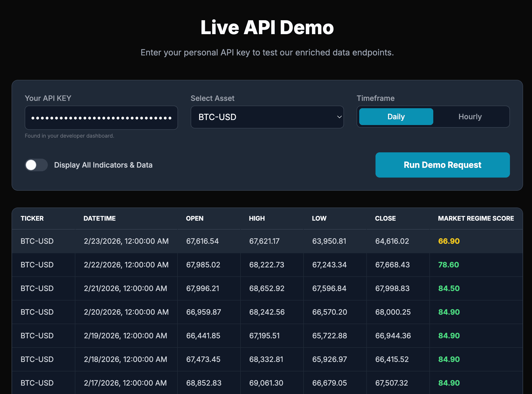The width and height of the screenshot is (532, 394).
Task: Click the chevron arrow in asset selector
Action: [339, 117]
